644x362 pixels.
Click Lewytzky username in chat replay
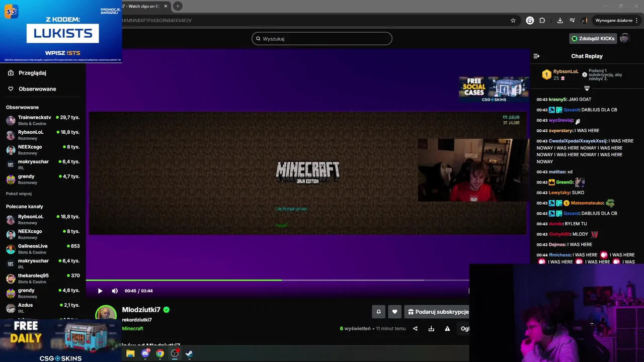coord(559,193)
